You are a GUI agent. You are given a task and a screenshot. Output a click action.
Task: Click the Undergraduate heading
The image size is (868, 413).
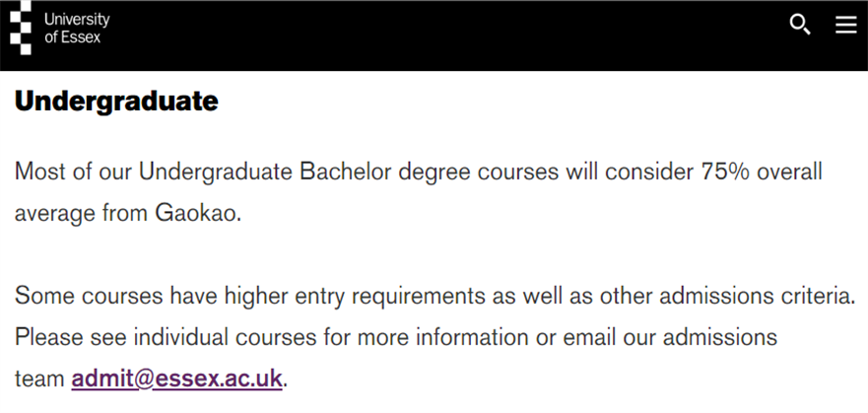pos(116,101)
